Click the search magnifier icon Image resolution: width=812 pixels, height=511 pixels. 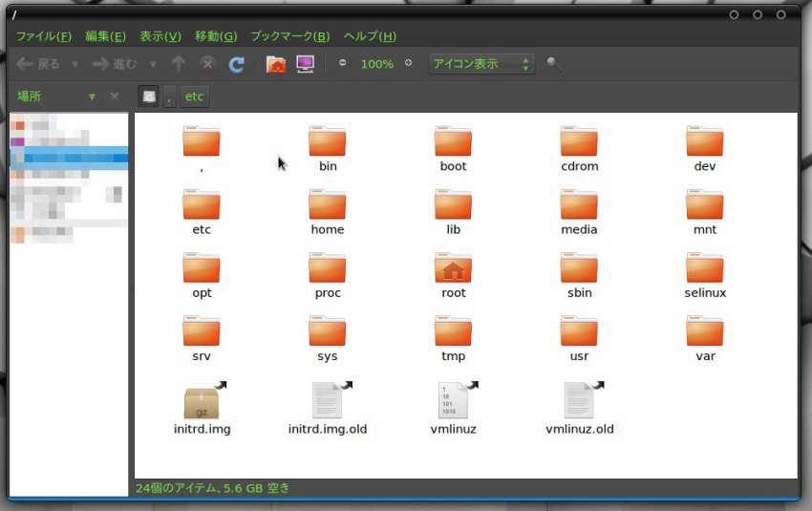point(553,64)
